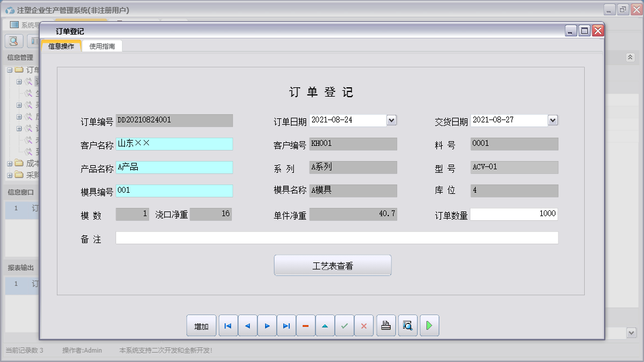Run the query using the green play icon
The height and width of the screenshot is (362, 644).
(x=429, y=326)
